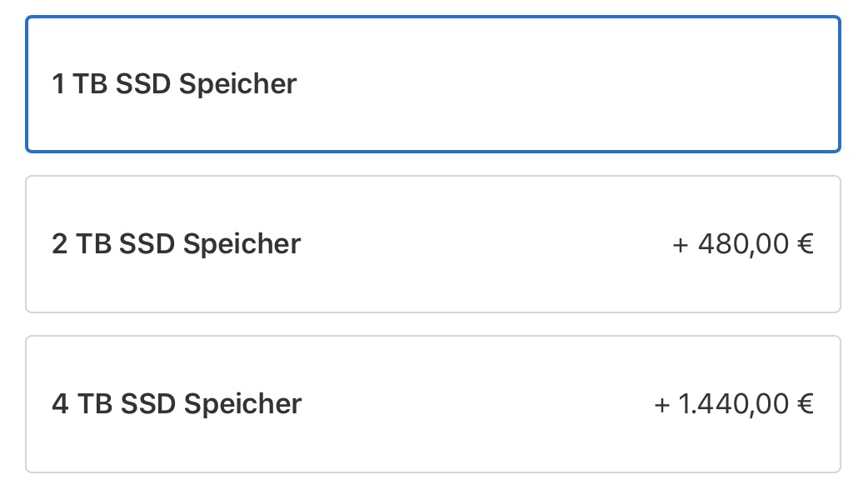
Task: Keep the 1 TB base storage selected
Action: tap(433, 84)
